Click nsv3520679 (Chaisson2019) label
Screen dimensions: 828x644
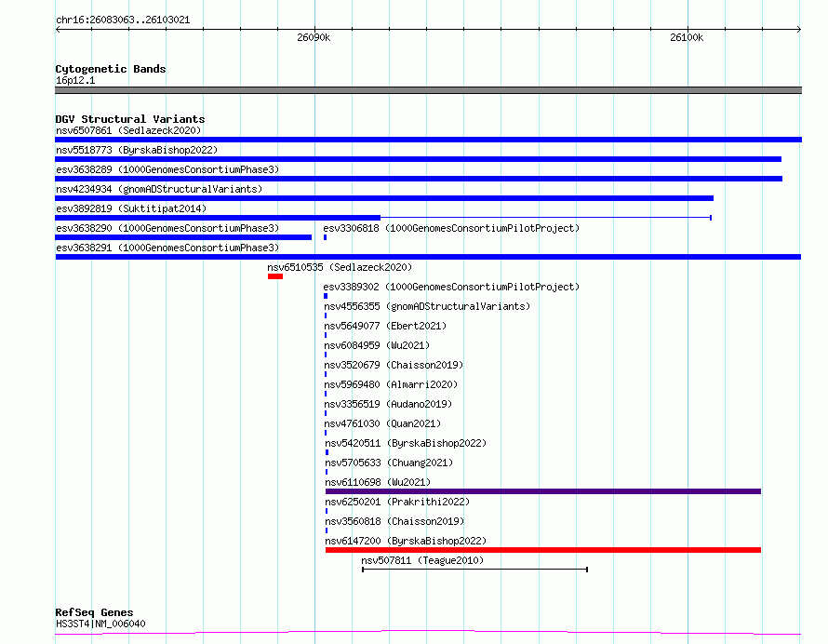pyautogui.click(x=394, y=365)
